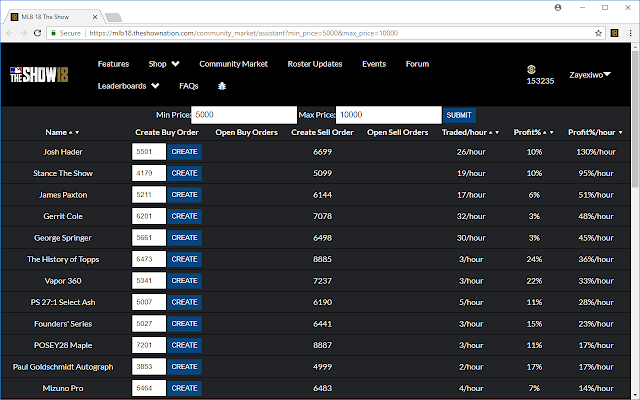This screenshot has width=640, height=400.
Task: Open Chrome's three-dot menu
Action: pos(630,33)
